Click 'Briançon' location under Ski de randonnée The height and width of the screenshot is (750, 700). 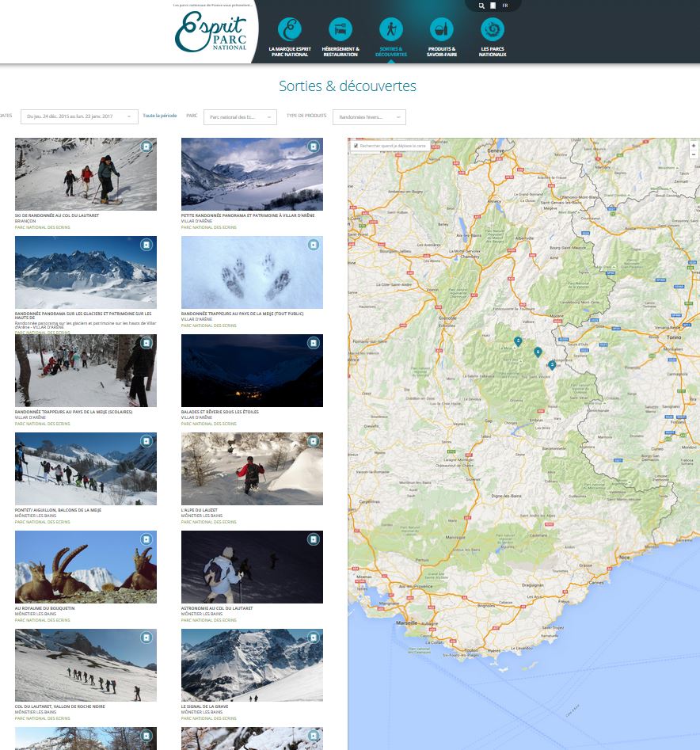25,221
